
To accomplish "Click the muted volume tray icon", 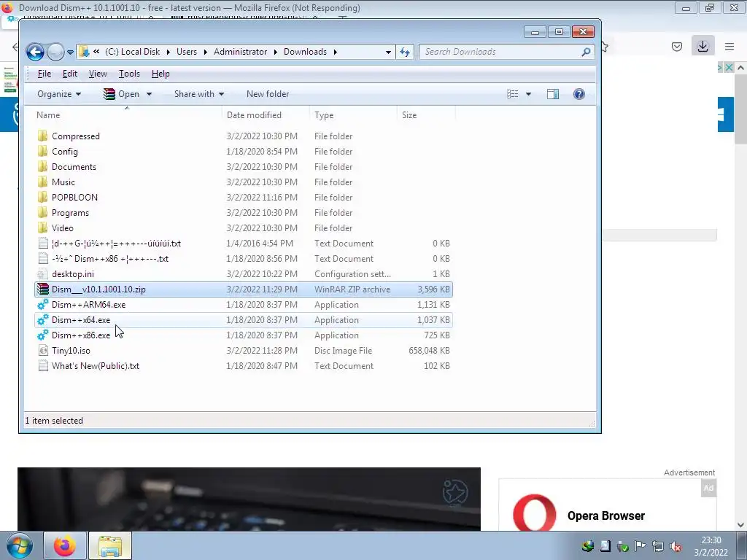I will tap(675, 546).
